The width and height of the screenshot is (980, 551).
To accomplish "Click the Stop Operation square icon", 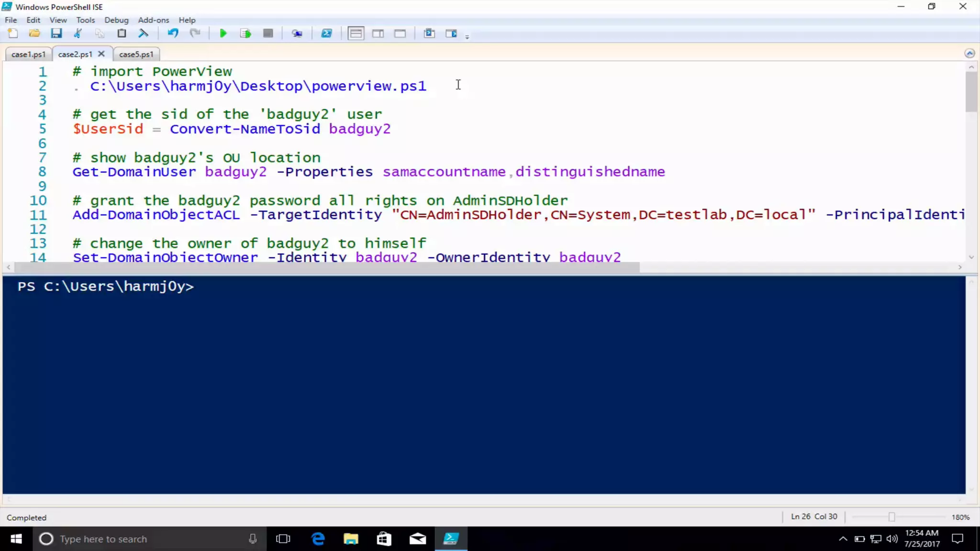I will [x=268, y=33].
